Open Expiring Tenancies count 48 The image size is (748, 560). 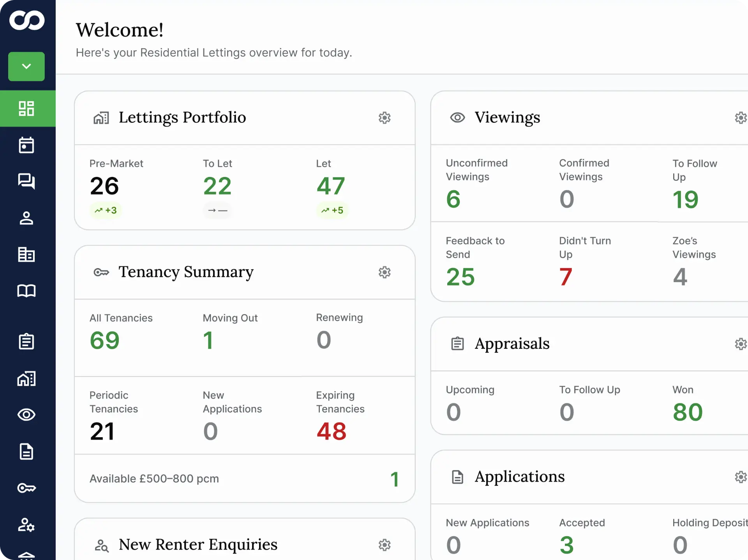click(331, 431)
